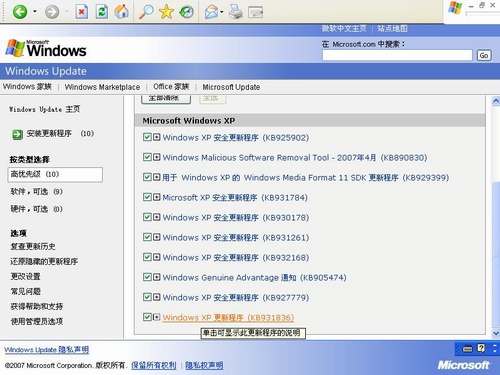Viewport: 500px width, 375px height.
Task: Click the scrollbar up arrow
Action: 496,101
